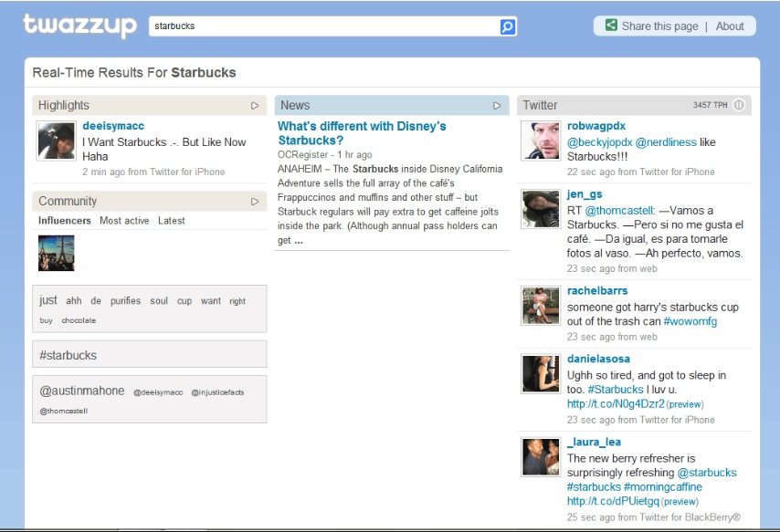Click the Share this page icon
This screenshot has width=780, height=532.
pos(611,26)
